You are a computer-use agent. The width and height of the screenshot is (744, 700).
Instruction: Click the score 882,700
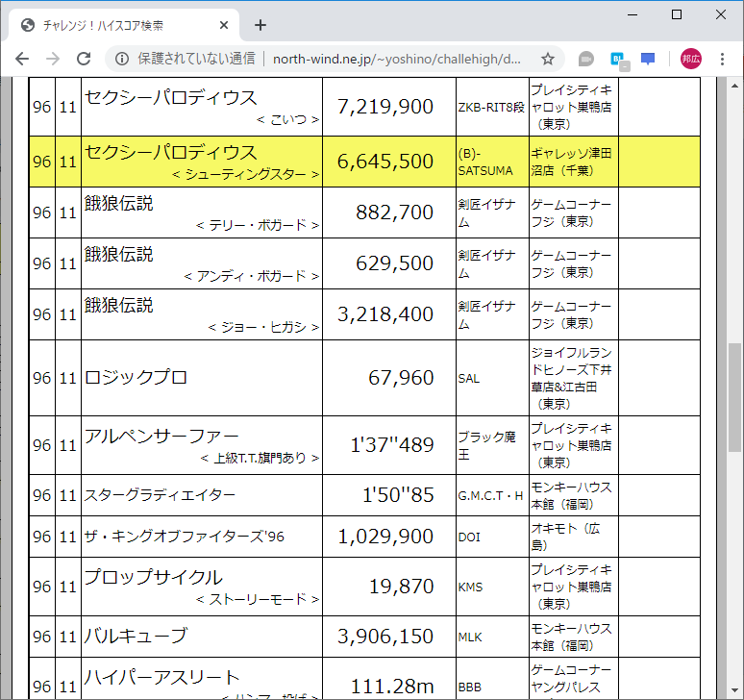(x=395, y=212)
